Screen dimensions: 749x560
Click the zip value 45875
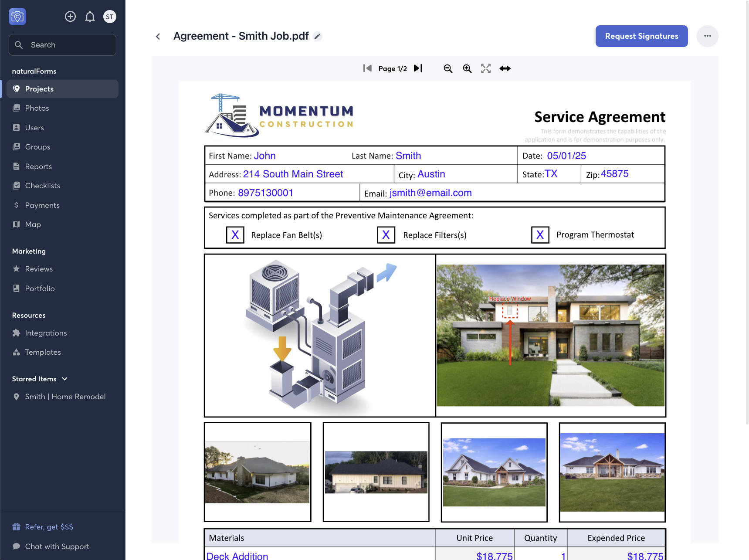[614, 173]
